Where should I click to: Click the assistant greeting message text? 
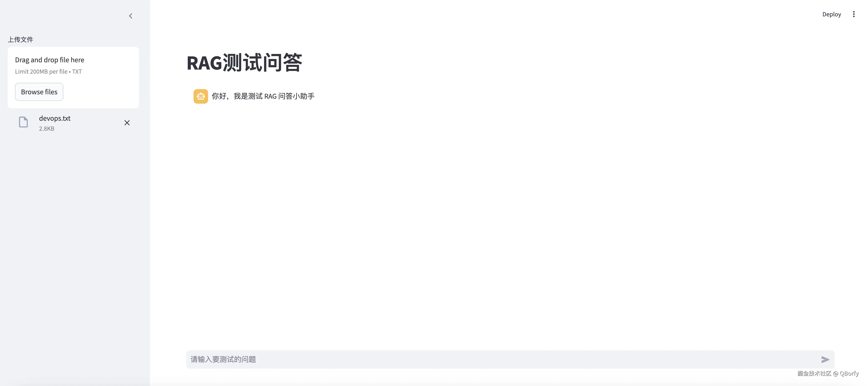point(263,96)
